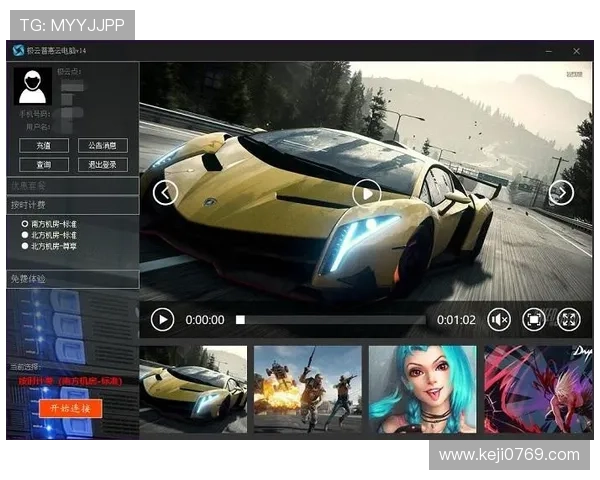The width and height of the screenshot is (600, 480).
Task: Open the blue-haired character thumbnail
Action: [422, 389]
